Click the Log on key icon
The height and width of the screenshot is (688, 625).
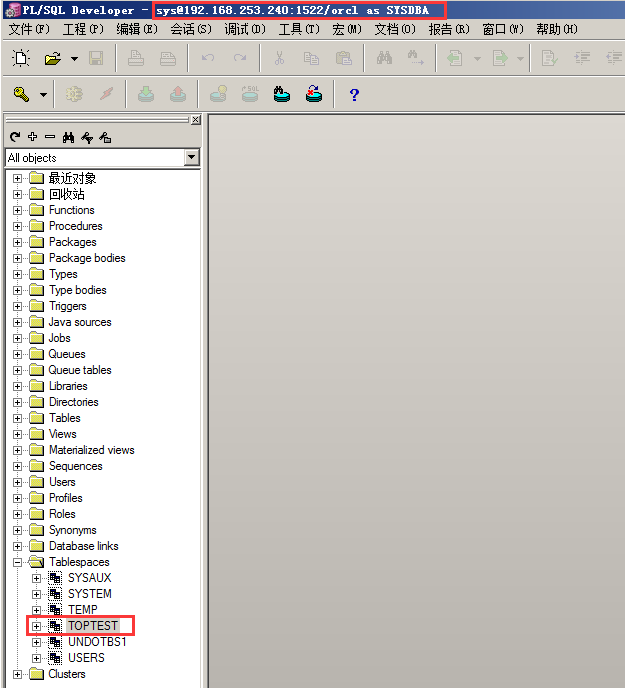(21, 94)
